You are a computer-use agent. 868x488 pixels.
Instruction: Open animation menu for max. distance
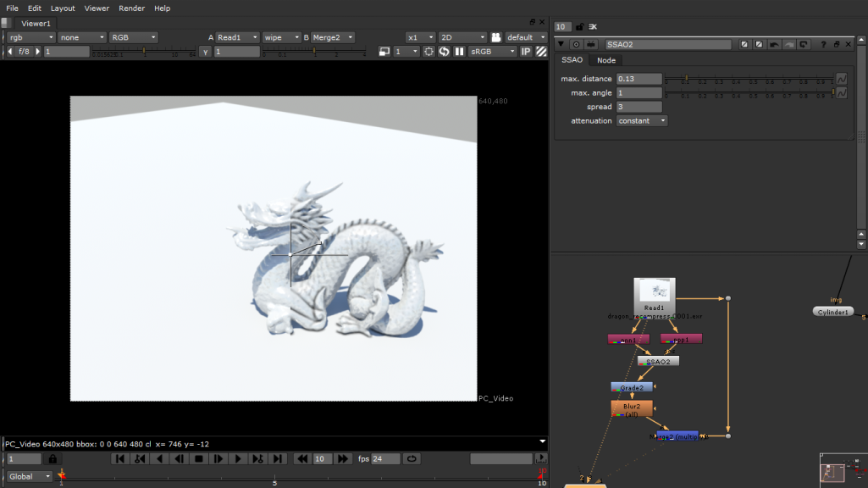coord(842,79)
